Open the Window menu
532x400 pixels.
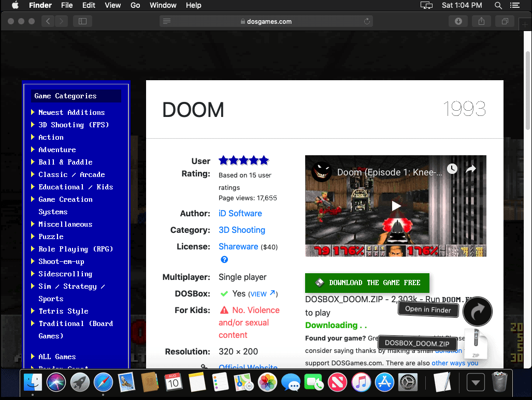click(x=163, y=5)
